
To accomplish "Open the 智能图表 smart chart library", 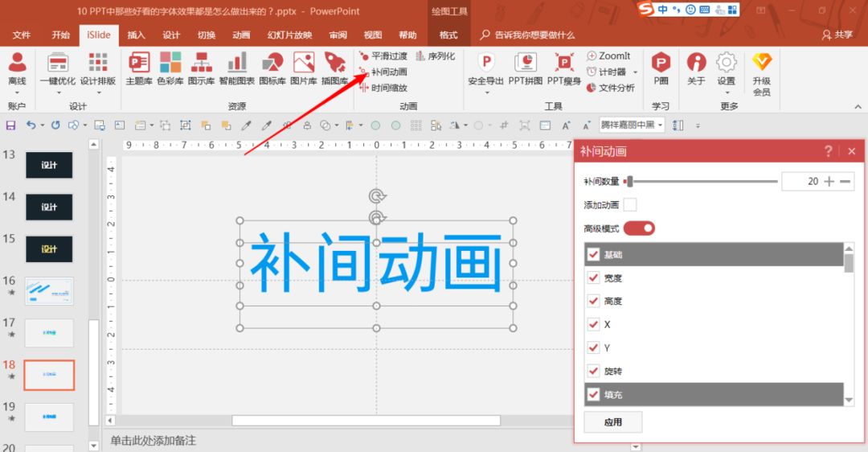I will click(237, 68).
